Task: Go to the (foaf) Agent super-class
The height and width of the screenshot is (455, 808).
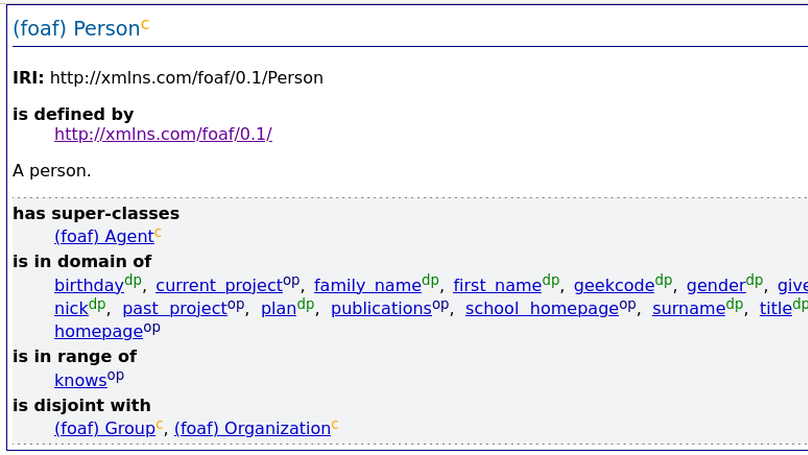Action: click(x=104, y=237)
